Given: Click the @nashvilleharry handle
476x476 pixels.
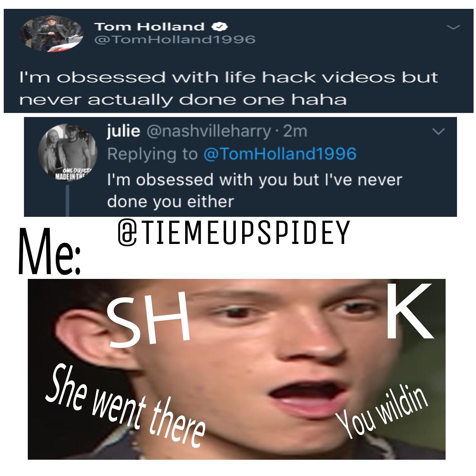Looking at the screenshot, I should click(209, 131).
